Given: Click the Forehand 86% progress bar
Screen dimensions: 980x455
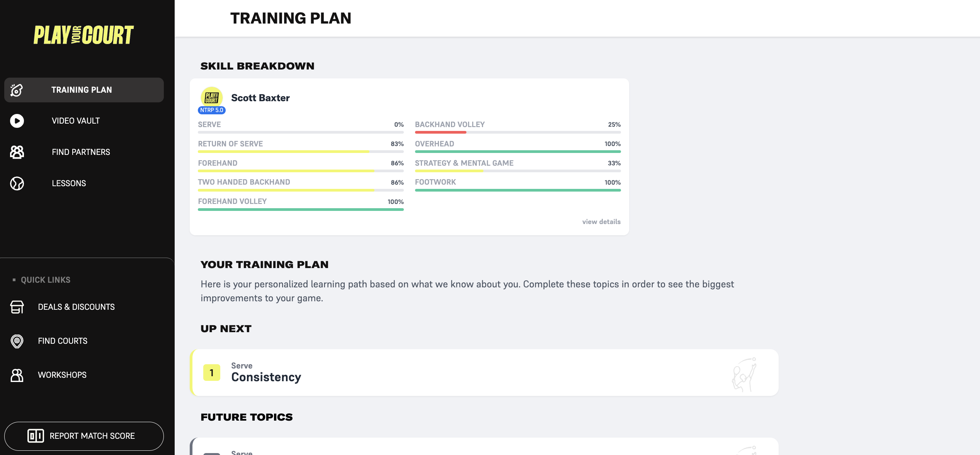Looking at the screenshot, I should tap(301, 171).
